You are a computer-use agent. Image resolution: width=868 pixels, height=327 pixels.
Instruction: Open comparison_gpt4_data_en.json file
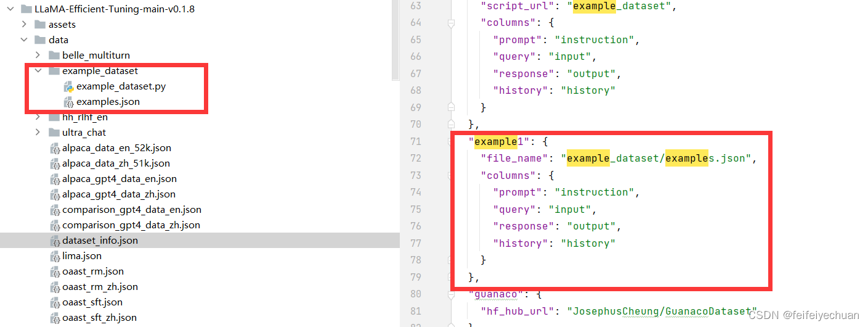(131, 210)
